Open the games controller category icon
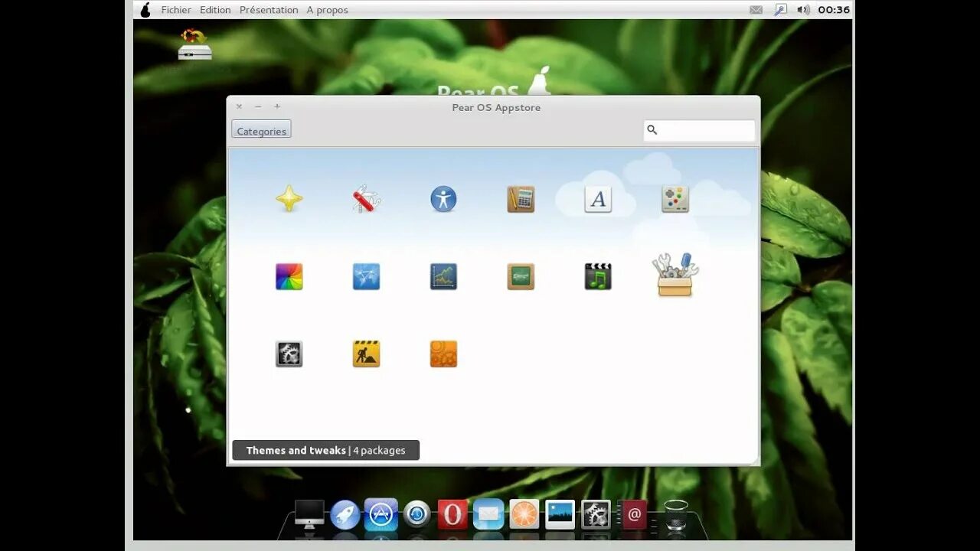 click(x=675, y=199)
